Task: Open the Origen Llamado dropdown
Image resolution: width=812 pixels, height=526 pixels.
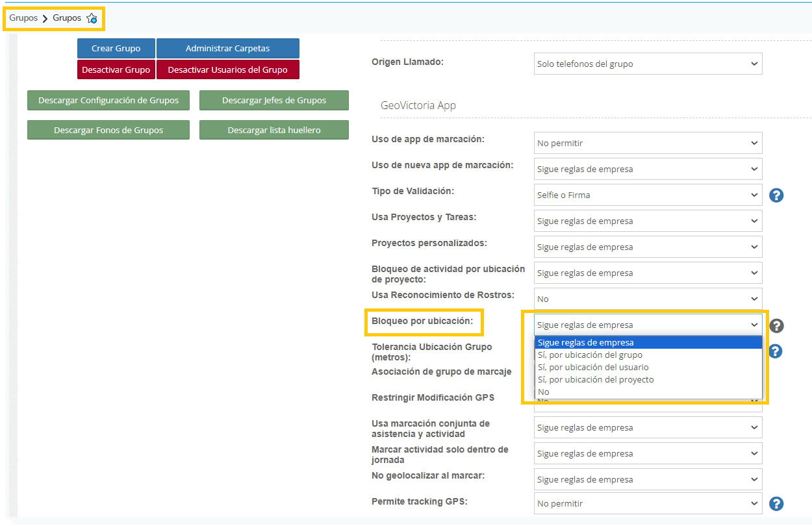Action: [x=648, y=64]
